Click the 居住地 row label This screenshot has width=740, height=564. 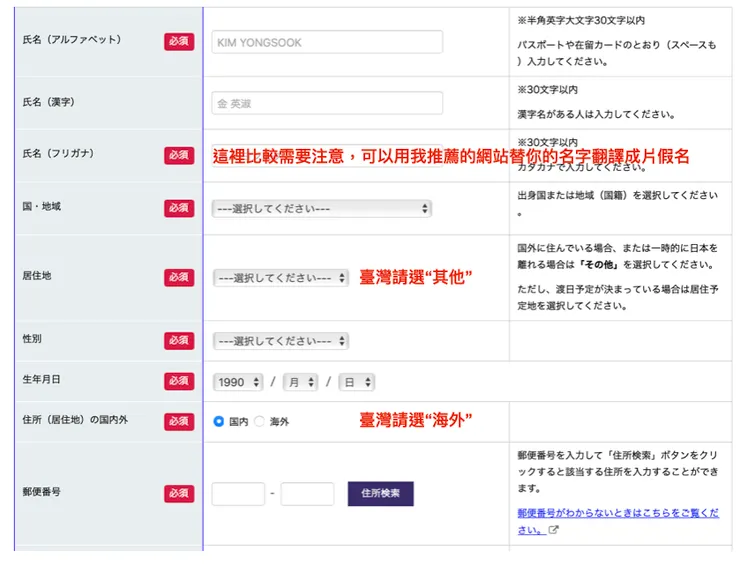tap(37, 276)
